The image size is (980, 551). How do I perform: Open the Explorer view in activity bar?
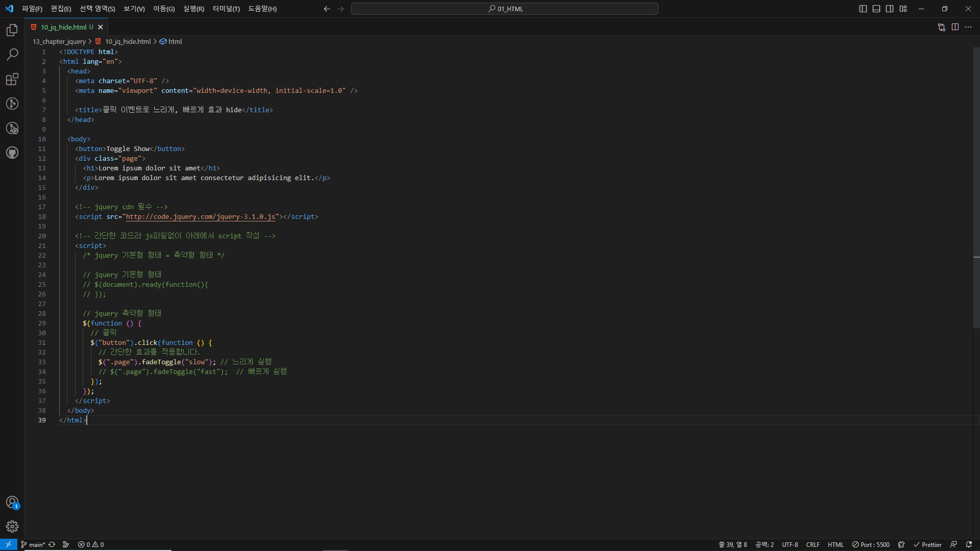12,31
